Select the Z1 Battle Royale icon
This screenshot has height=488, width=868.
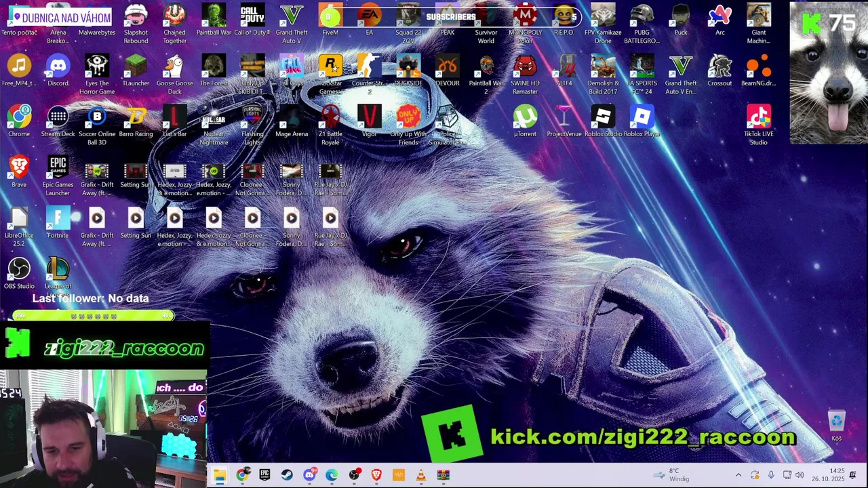pyautogui.click(x=330, y=125)
